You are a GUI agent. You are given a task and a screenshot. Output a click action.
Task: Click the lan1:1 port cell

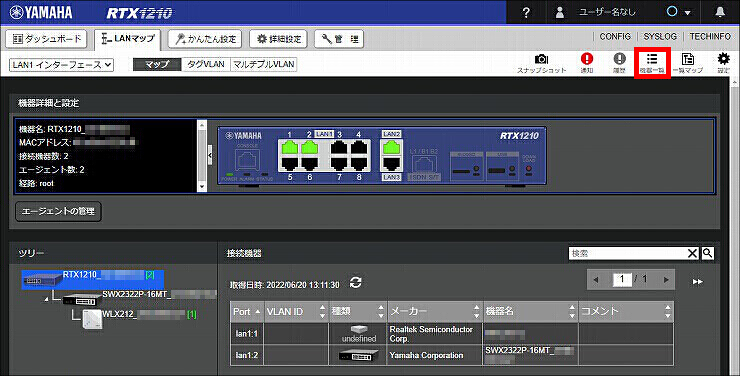[247, 333]
